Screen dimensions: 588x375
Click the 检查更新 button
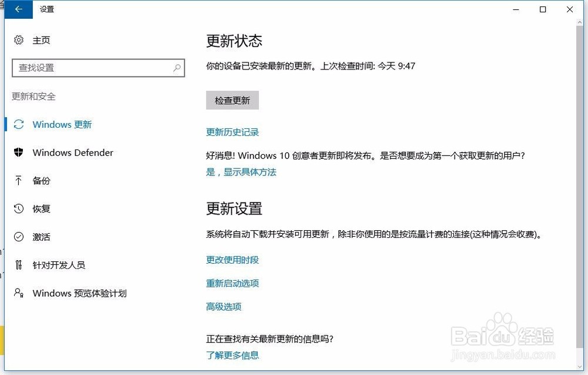coord(232,100)
